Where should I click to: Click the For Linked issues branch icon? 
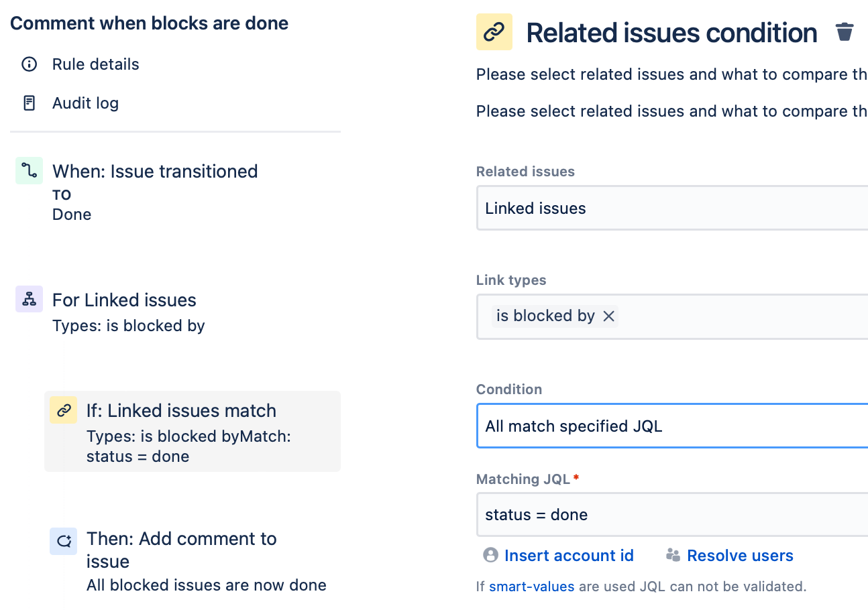coord(29,300)
